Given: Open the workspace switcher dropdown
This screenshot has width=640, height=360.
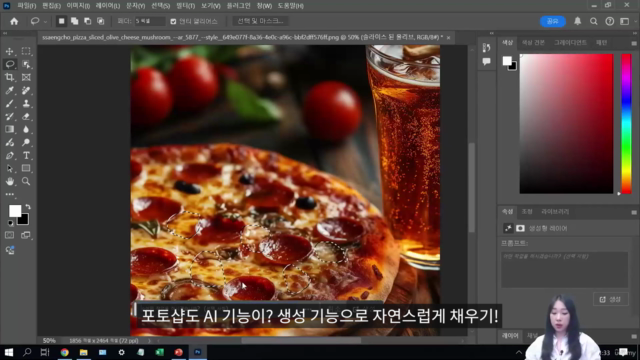Looking at the screenshot, I should pyautogui.click(x=624, y=21).
